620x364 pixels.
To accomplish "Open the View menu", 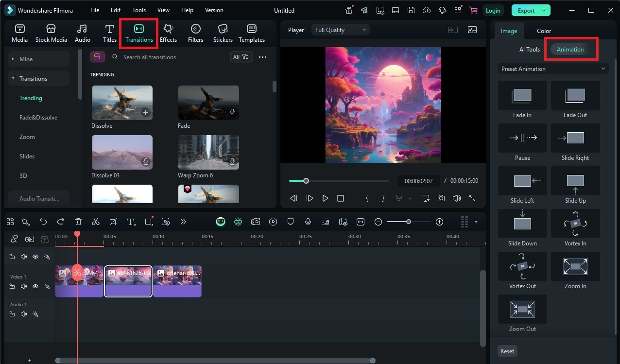I will (x=163, y=10).
